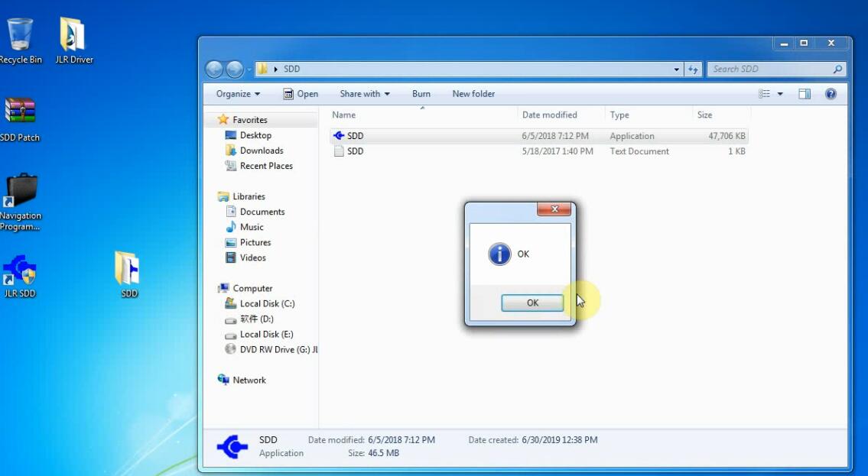
Task: Expand the recent pages dropdown arrow
Action: point(249,70)
